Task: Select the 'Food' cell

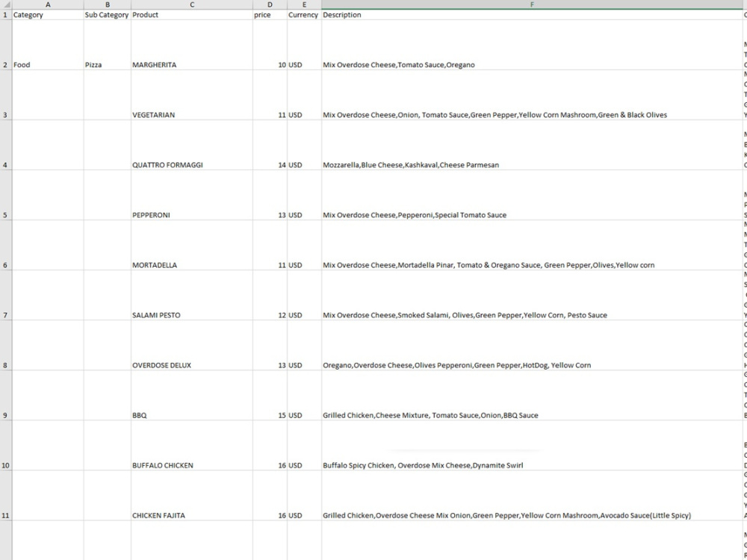Action: (x=48, y=45)
